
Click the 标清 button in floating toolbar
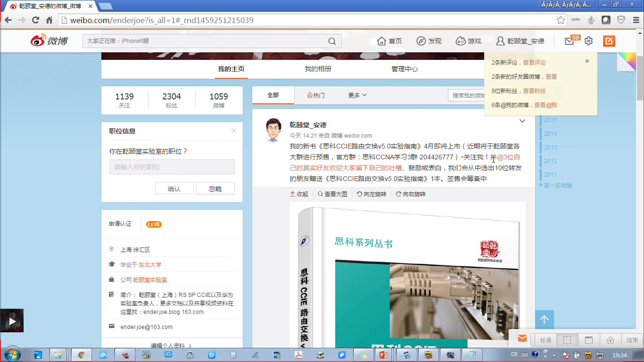pos(545,340)
